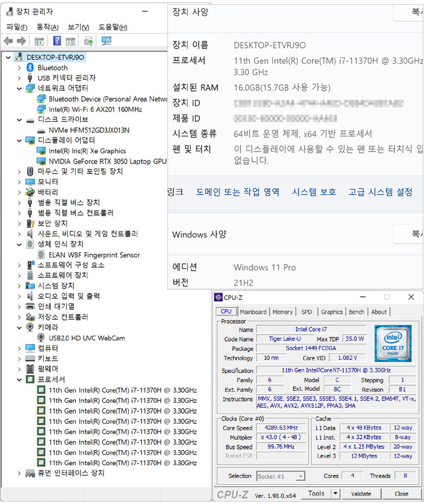Click the Update driver toolbar icon with green arrow
Image resolution: width=424 pixels, height=504 pixels.
coord(88,41)
